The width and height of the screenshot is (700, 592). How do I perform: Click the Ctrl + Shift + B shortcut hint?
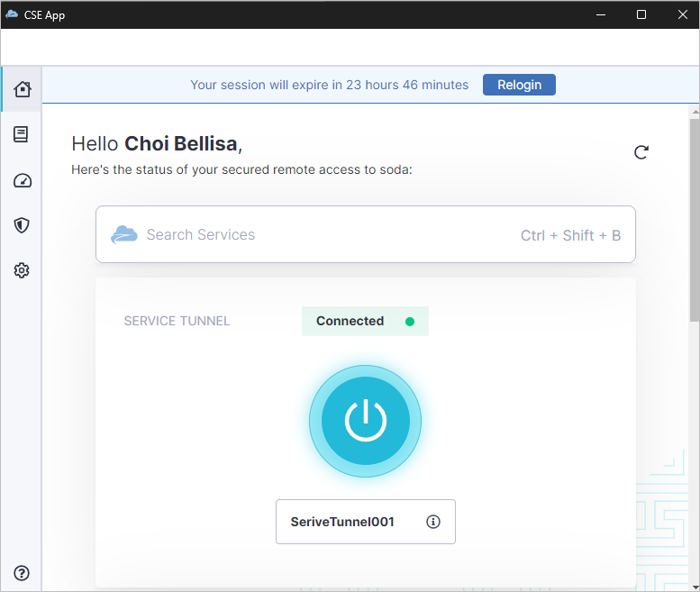570,235
